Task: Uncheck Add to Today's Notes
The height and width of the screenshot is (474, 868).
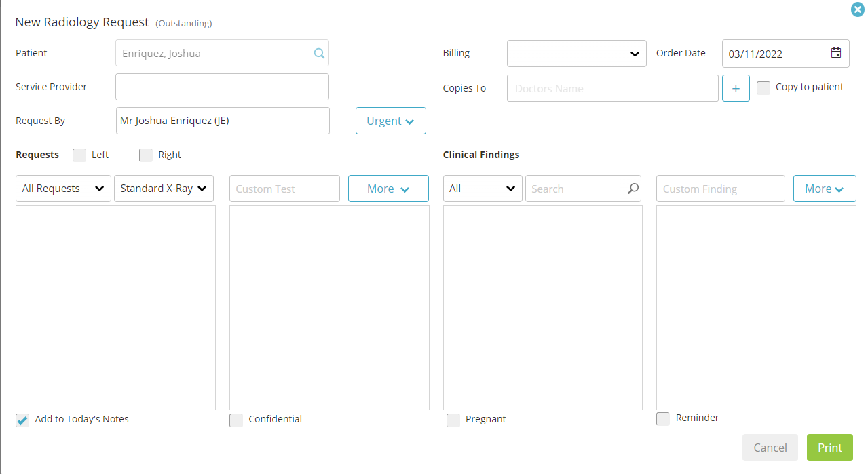Action: pos(22,420)
